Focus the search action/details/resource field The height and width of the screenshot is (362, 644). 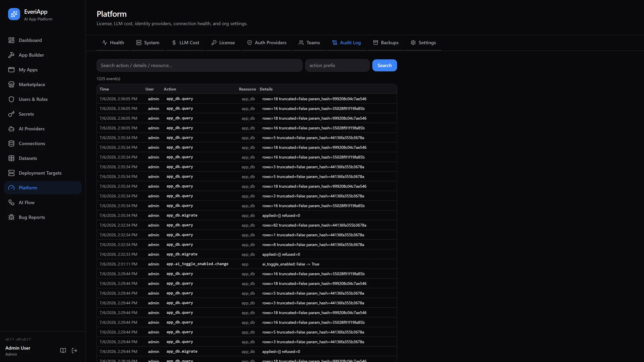click(x=200, y=65)
